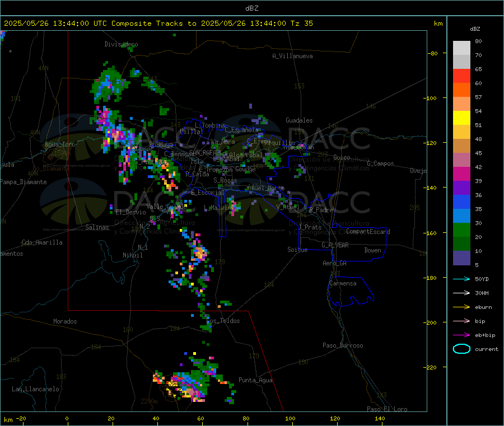The height and width of the screenshot is (426, 504).
Task: Click the 'A_Villanueva' map label
Action: [292, 56]
